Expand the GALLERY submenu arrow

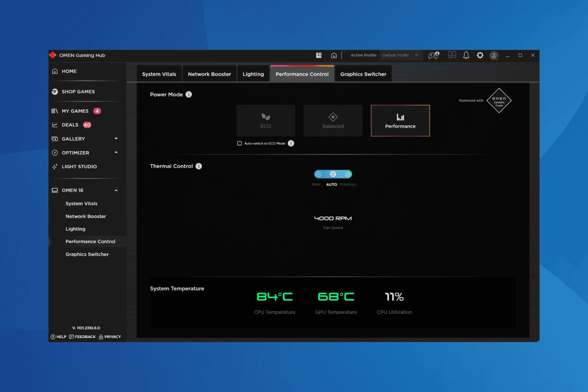[116, 139]
